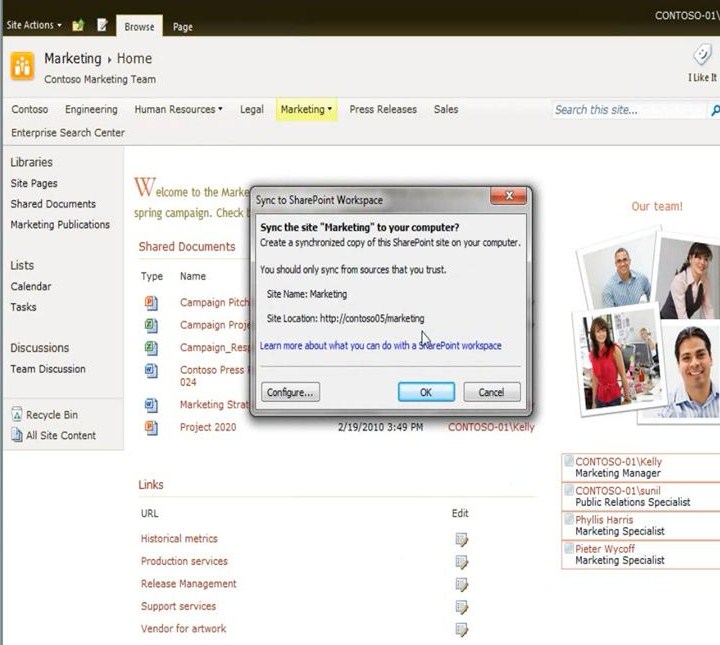The height and width of the screenshot is (645, 720).
Task: Click edit icon for Release Management
Action: click(461, 584)
